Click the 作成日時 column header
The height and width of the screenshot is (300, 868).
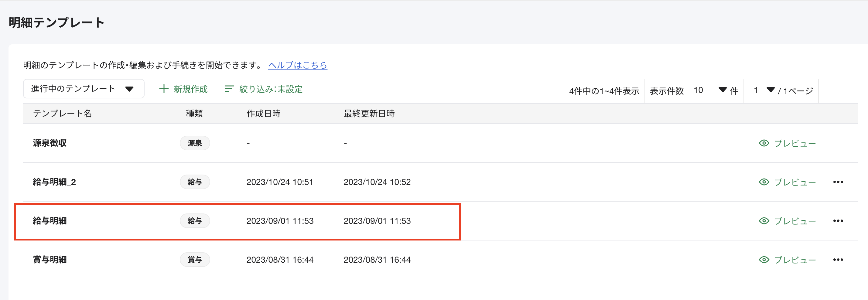click(x=263, y=114)
